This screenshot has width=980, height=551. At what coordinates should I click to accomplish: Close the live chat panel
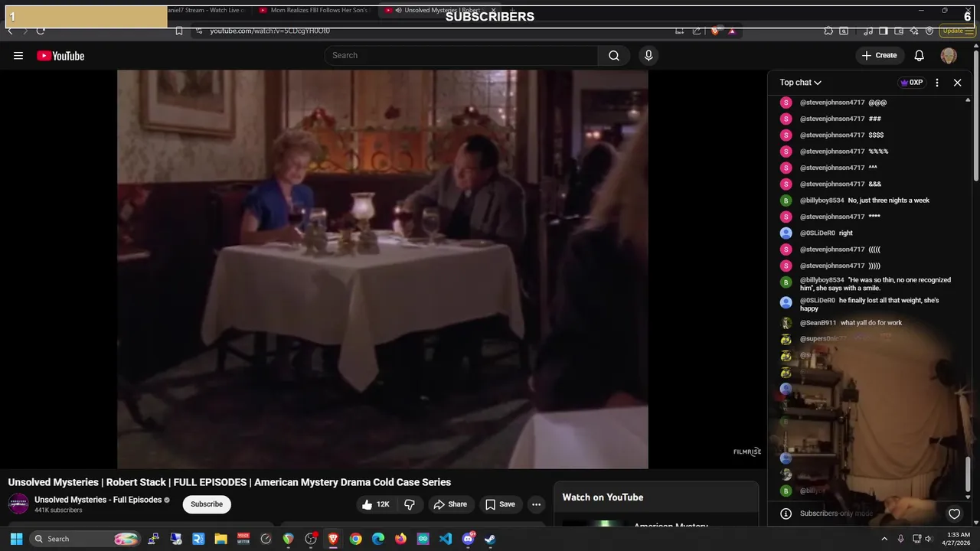(957, 83)
